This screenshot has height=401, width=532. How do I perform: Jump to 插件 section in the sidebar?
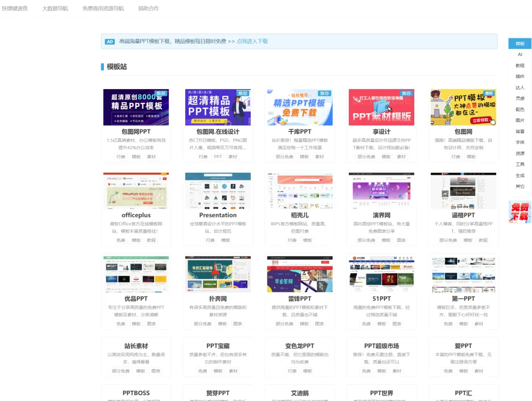tap(520, 77)
